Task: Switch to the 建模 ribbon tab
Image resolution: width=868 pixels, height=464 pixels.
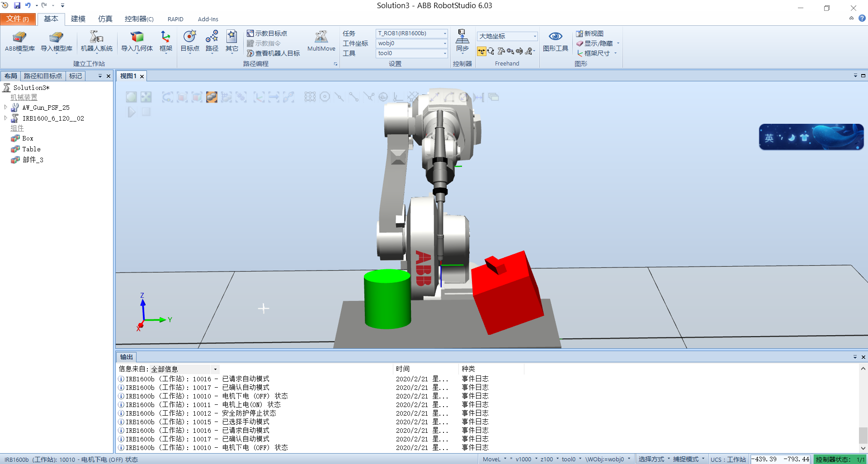Action: point(78,19)
